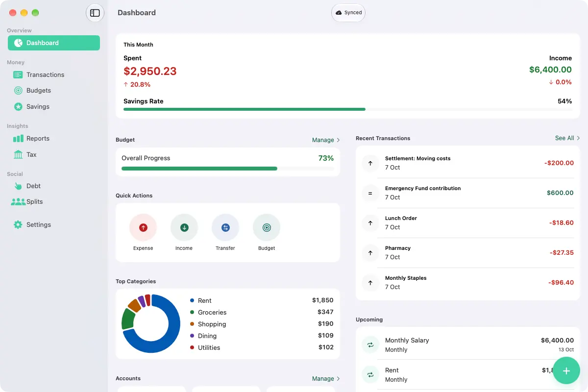588x392 pixels.
Task: Select the Rent blue legend dot
Action: (192, 300)
